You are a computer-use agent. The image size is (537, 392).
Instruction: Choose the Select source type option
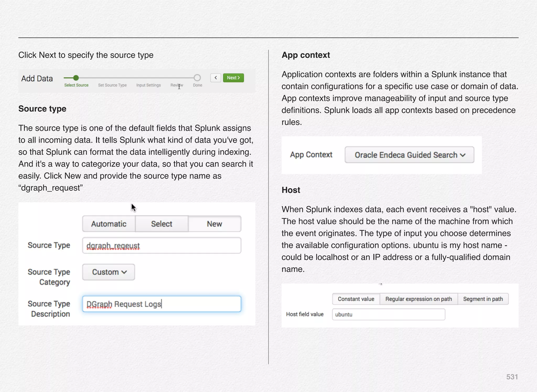(x=162, y=224)
